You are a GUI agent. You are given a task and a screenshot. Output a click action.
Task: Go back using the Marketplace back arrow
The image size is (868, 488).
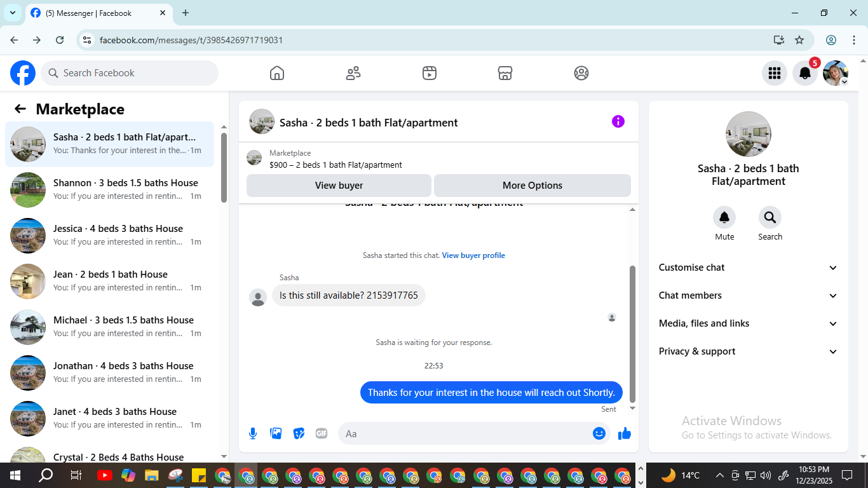click(x=20, y=109)
